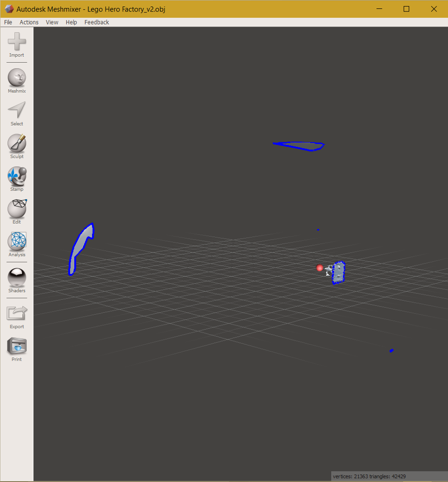Screen dimensions: 448x482
Task: Activate the Select tool
Action: click(17, 114)
